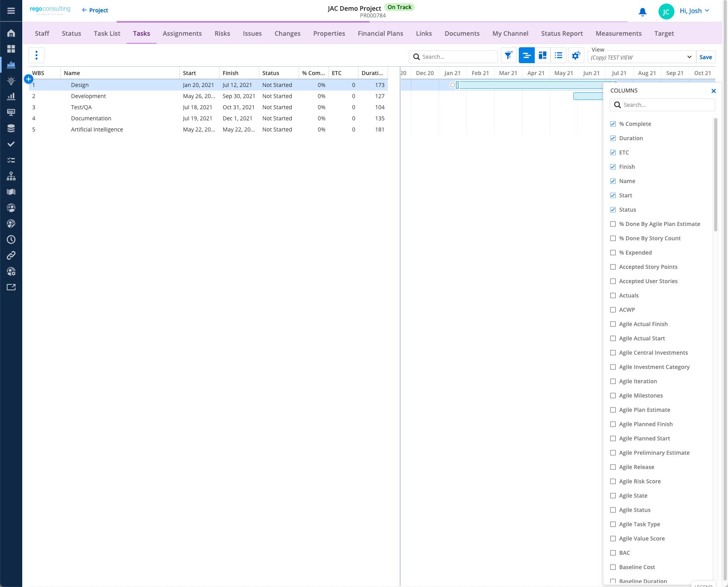Open the bar chart sidebar icon
This screenshot has height=587, width=728.
coord(11,97)
